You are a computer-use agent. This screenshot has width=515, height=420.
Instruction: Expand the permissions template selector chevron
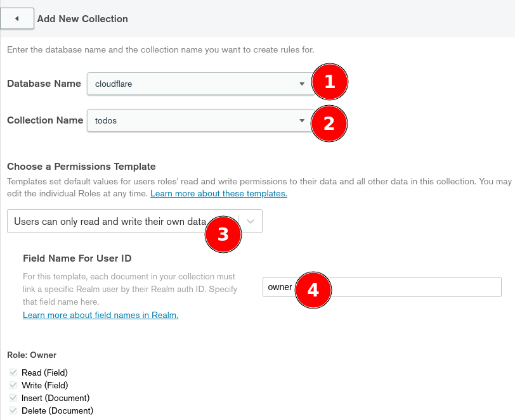coord(251,222)
